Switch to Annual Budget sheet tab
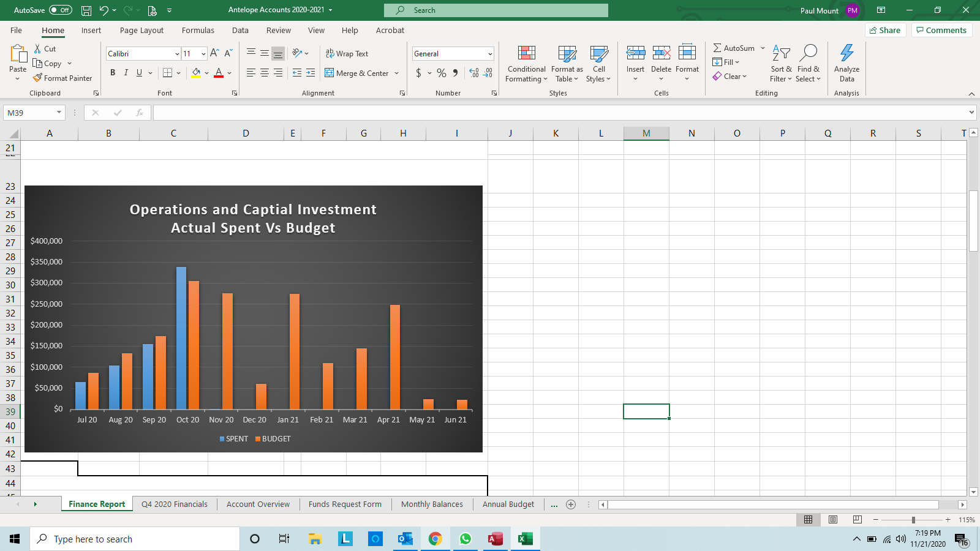 tap(508, 504)
